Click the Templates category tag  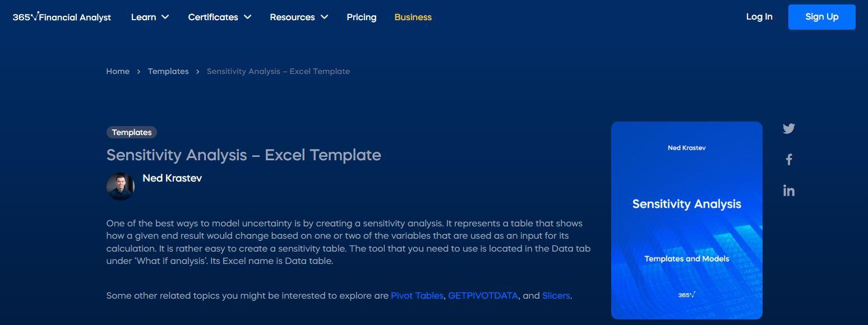[131, 132]
